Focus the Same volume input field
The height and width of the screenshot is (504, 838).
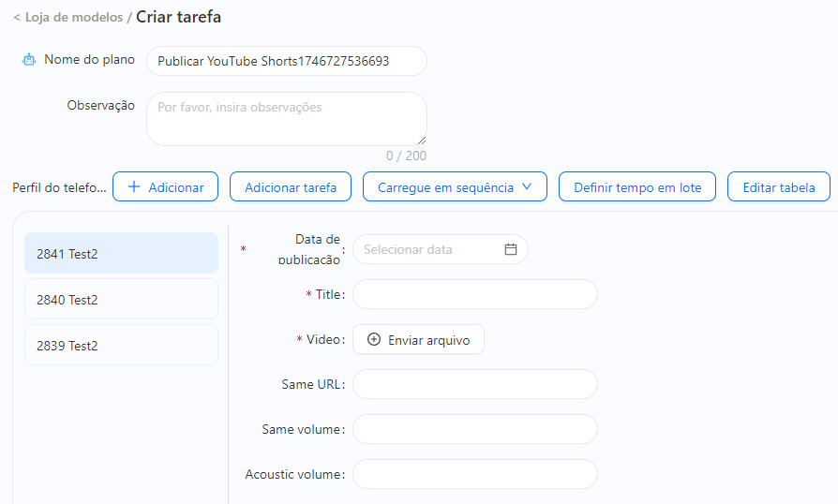[x=475, y=429]
